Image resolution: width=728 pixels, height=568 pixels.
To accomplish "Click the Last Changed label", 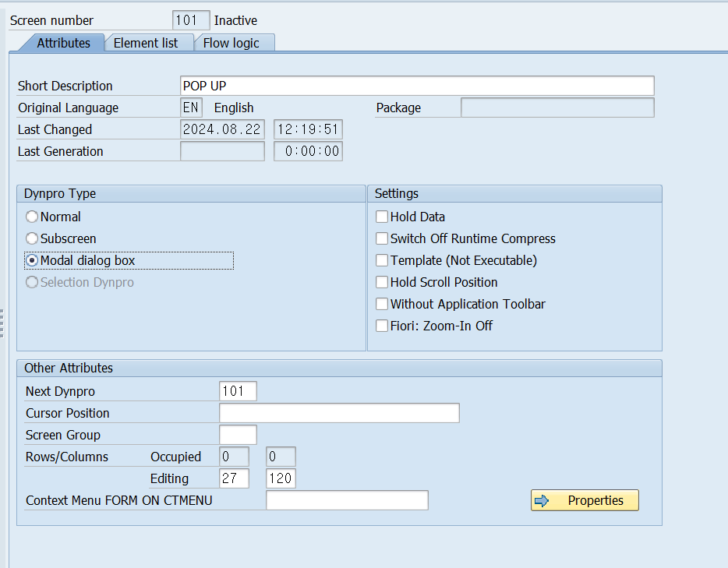I will click(x=55, y=129).
